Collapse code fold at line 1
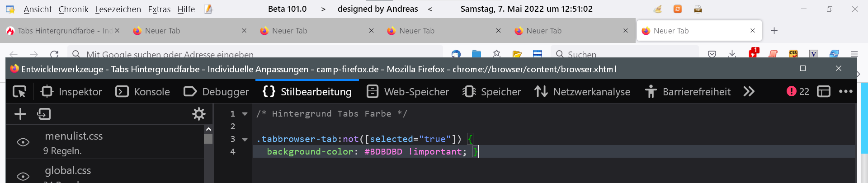This screenshot has height=183, width=868. click(245, 114)
